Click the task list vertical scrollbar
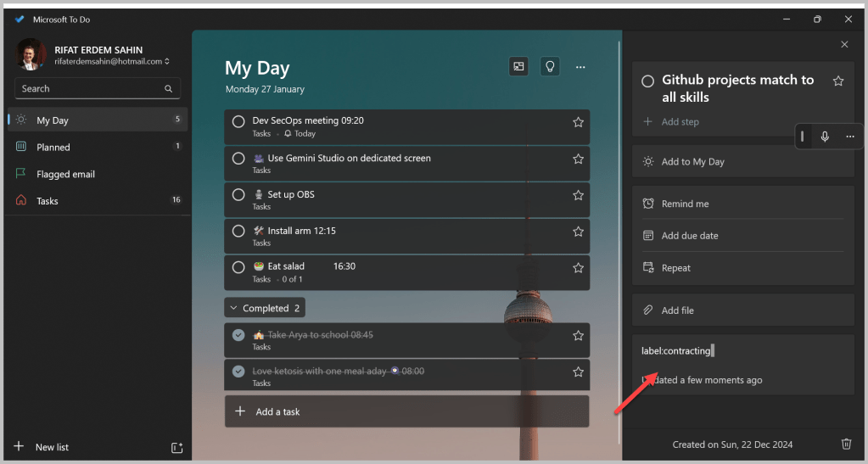The height and width of the screenshot is (464, 868). point(619,241)
